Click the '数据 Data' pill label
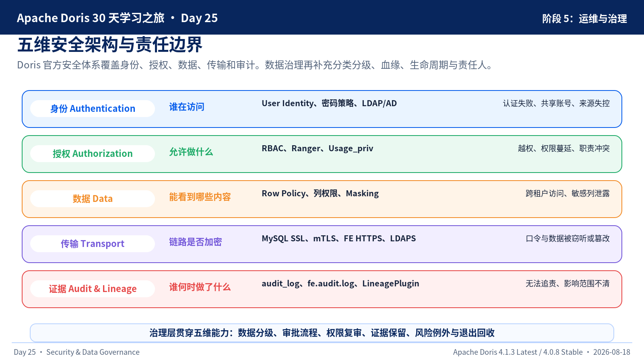The width and height of the screenshot is (644, 362). pos(93,199)
